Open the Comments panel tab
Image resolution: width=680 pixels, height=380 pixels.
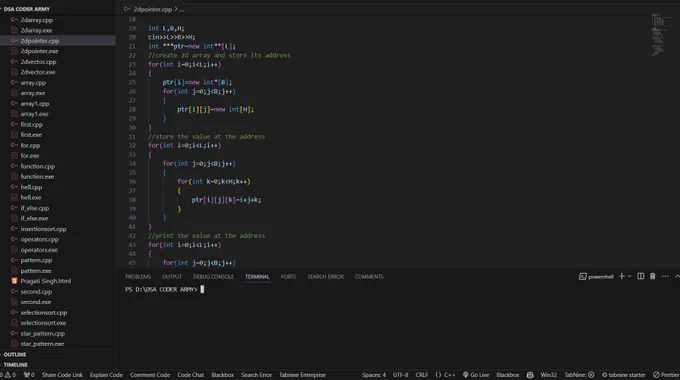pos(369,276)
